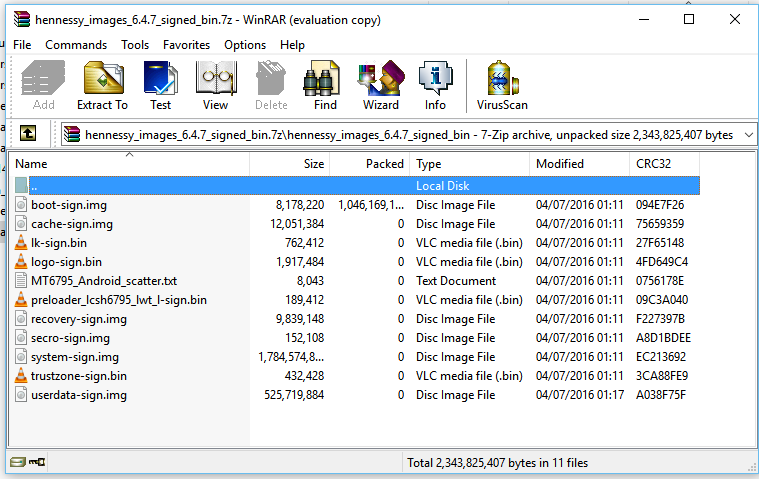Click the logo-sign.bin VLC cone icon
Image resolution: width=759 pixels, height=479 pixels.
pyautogui.click(x=21, y=262)
